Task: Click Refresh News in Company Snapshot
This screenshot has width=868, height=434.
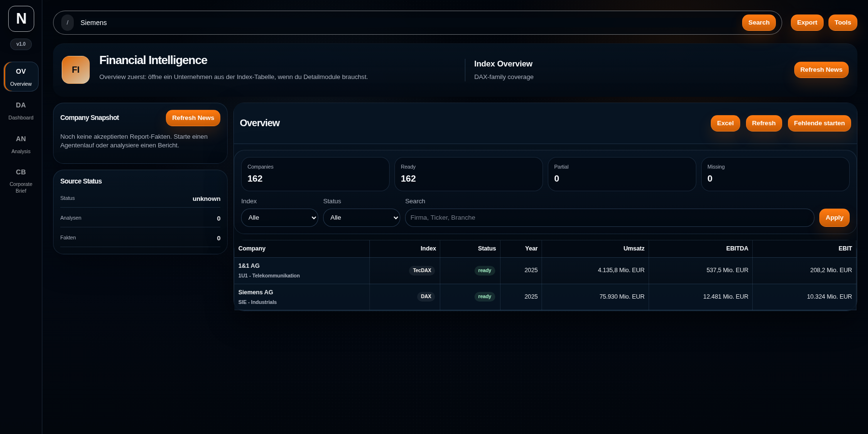Action: tap(193, 118)
